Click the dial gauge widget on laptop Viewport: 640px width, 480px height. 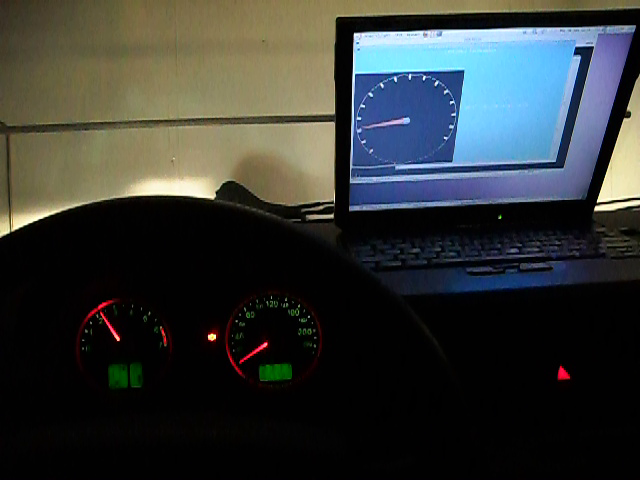[x=408, y=118]
